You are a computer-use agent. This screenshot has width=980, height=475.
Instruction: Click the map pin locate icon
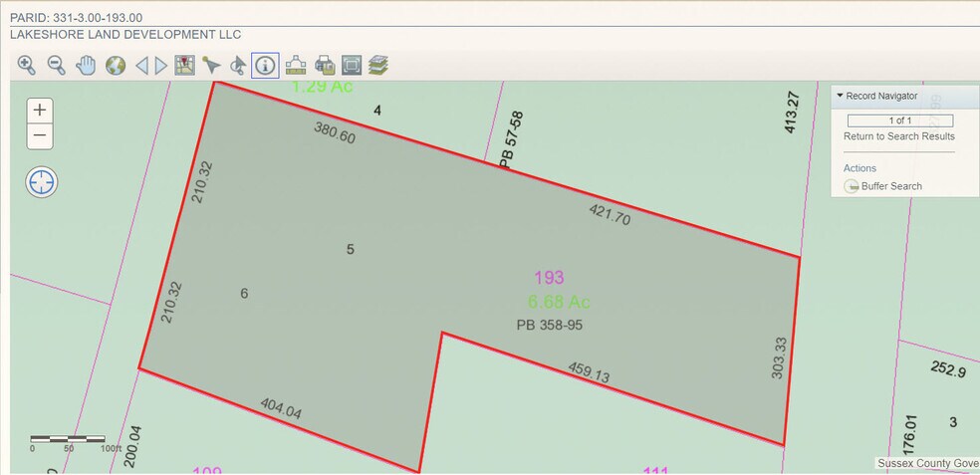184,66
